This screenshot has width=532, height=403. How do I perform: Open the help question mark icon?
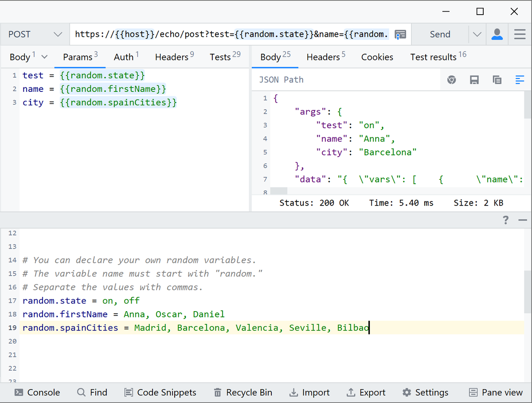click(505, 220)
